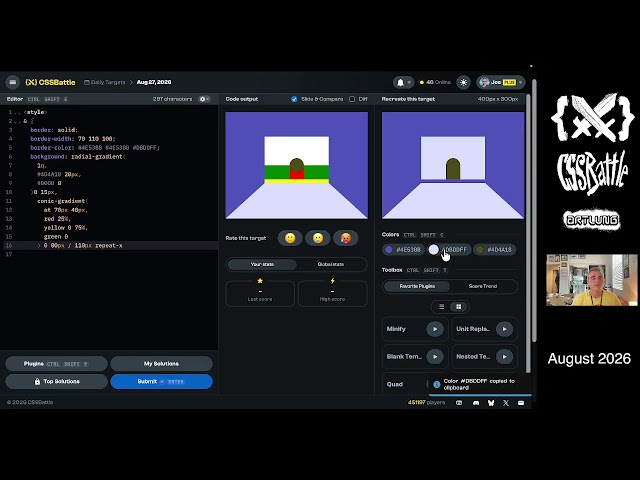Viewport: 640px width, 480px height.
Task: Click the Quad plugin card
Action: point(405,384)
